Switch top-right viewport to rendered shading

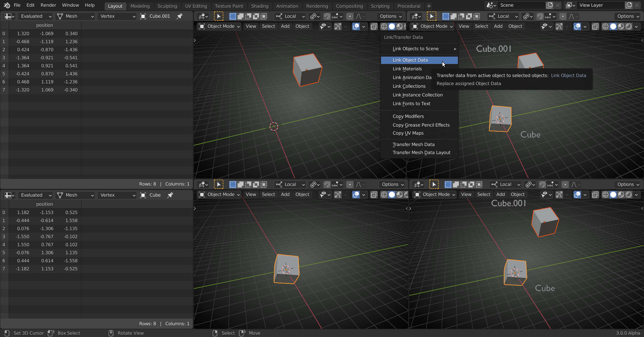pos(629,26)
